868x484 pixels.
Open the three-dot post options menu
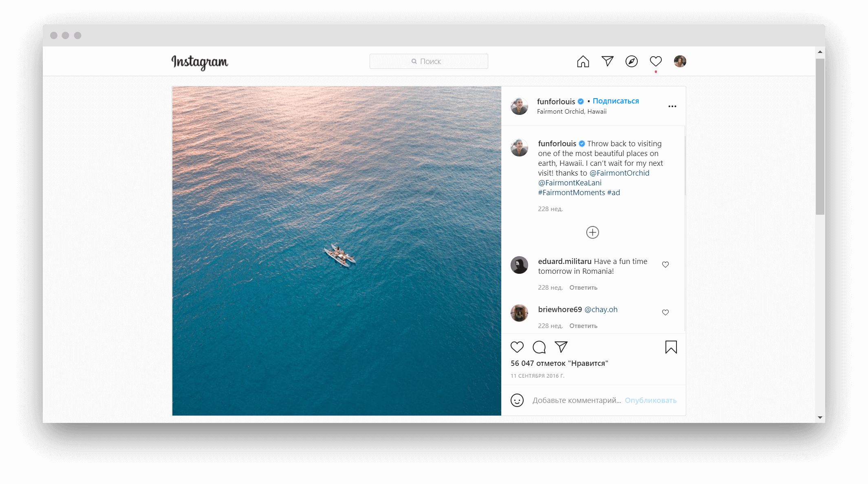click(x=672, y=106)
